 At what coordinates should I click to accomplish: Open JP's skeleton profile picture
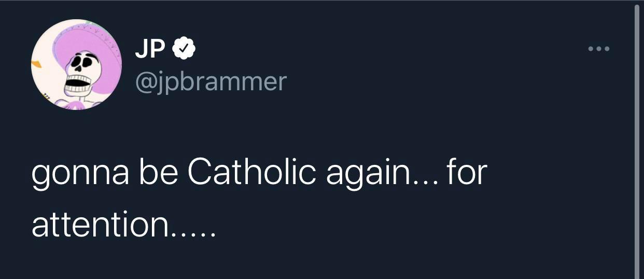(76, 64)
